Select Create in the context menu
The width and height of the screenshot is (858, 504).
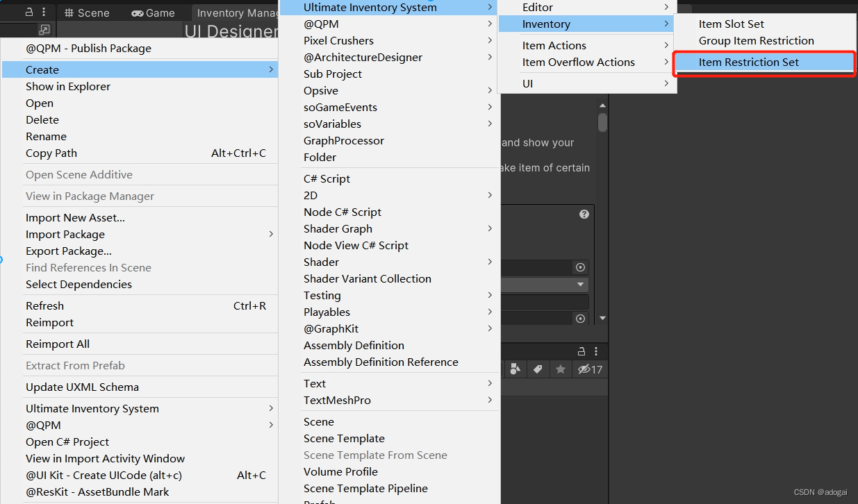coord(140,69)
